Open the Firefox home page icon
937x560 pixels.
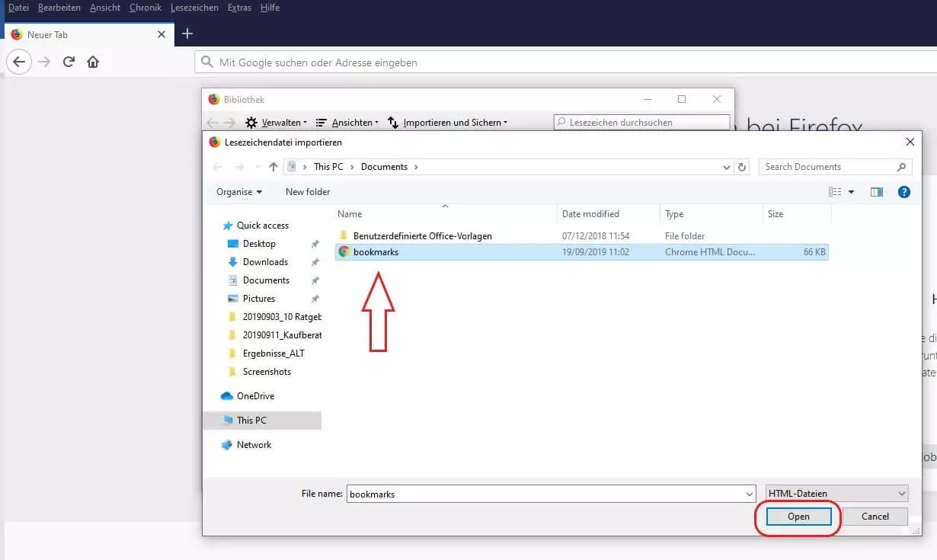[93, 62]
